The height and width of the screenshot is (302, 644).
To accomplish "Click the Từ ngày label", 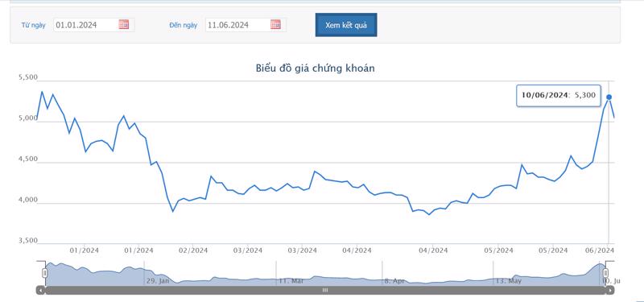I will (x=33, y=25).
